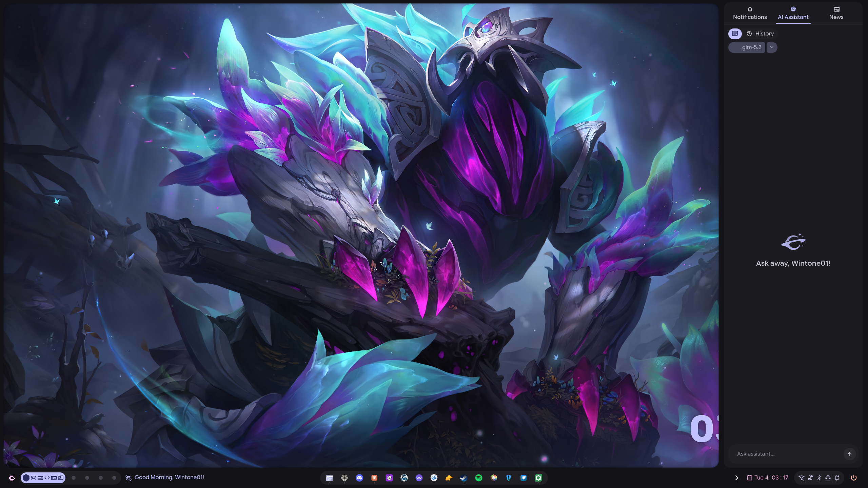
Task: Switch to the last workspace dot
Action: point(114,478)
